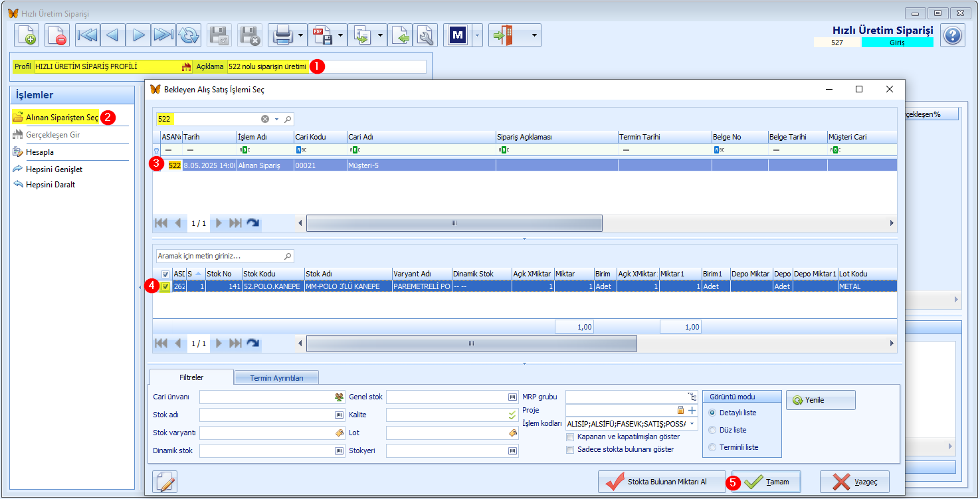Image resolution: width=980 pixels, height=499 pixels.
Task: Click the tree icon in MRP grubu field
Action: click(693, 396)
